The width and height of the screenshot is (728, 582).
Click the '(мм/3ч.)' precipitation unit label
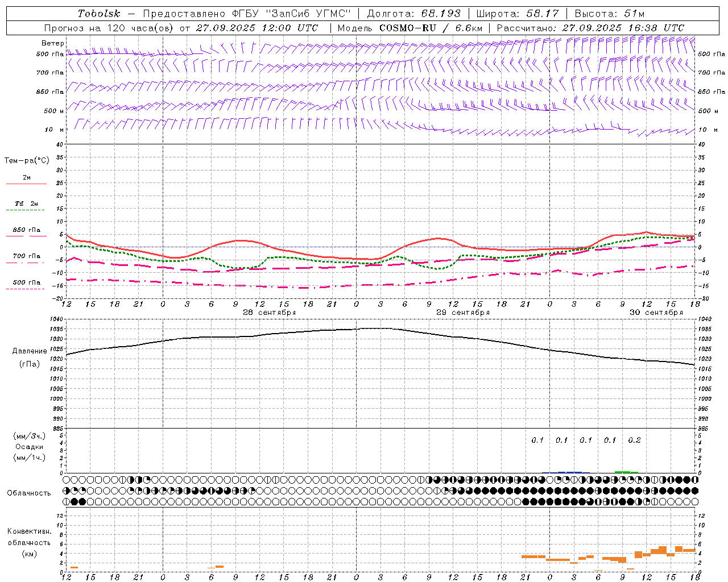pyautogui.click(x=29, y=436)
